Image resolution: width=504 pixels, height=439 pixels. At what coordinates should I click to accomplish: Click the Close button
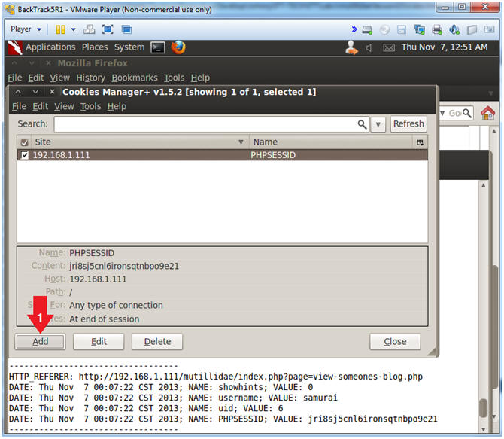pyautogui.click(x=395, y=341)
